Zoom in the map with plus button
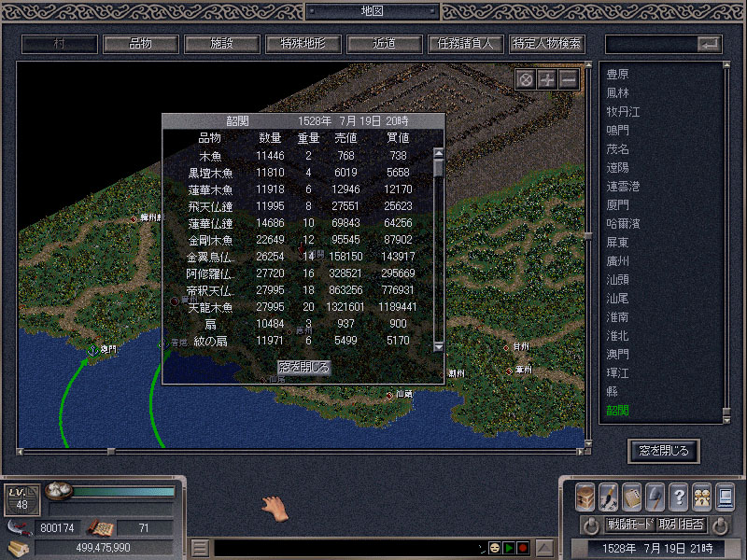The image size is (747, 560). pos(547,79)
